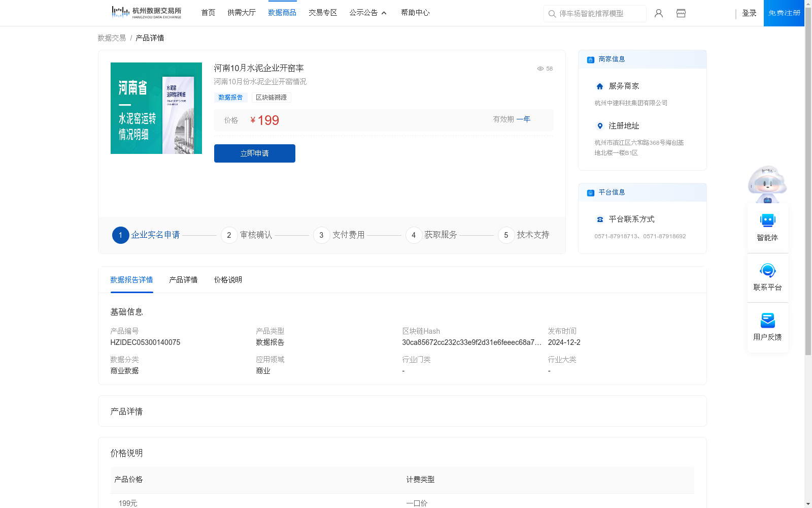Click the 区块链溯源 tag
The height and width of the screenshot is (508, 812).
(x=271, y=98)
